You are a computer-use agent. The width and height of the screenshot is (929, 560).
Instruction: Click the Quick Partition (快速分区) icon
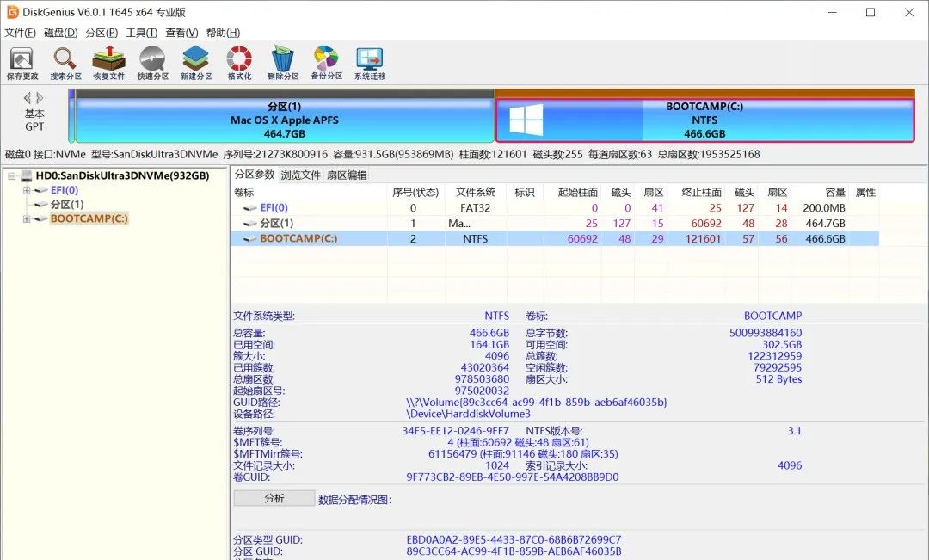point(153,64)
